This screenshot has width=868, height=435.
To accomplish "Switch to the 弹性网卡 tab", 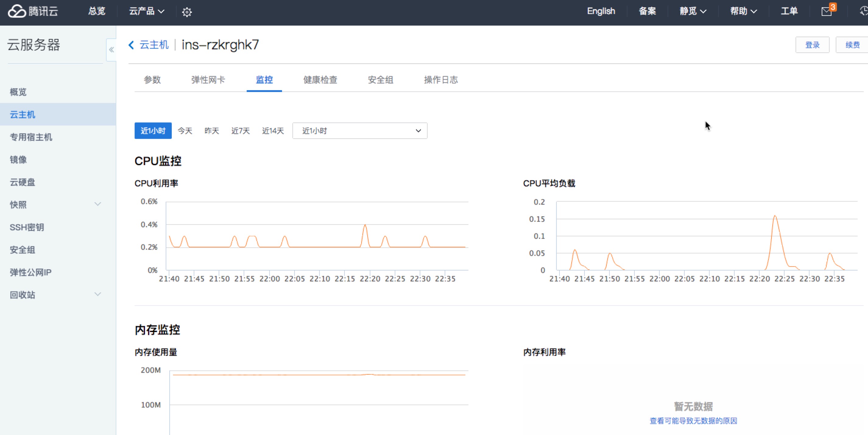I will tap(208, 80).
